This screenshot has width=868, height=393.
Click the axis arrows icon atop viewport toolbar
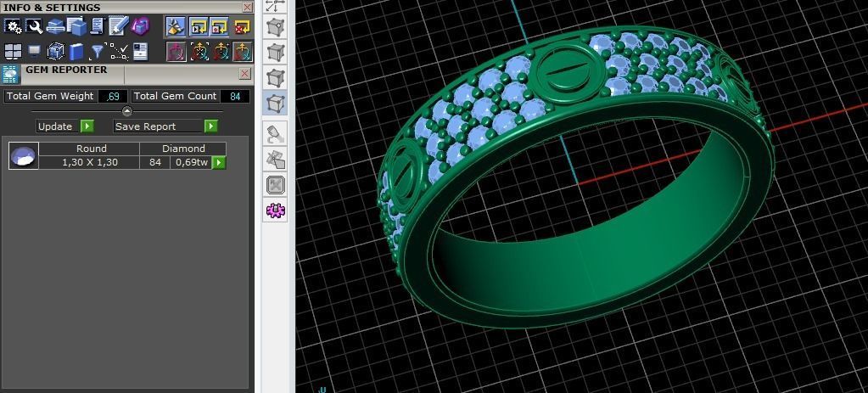276,6
